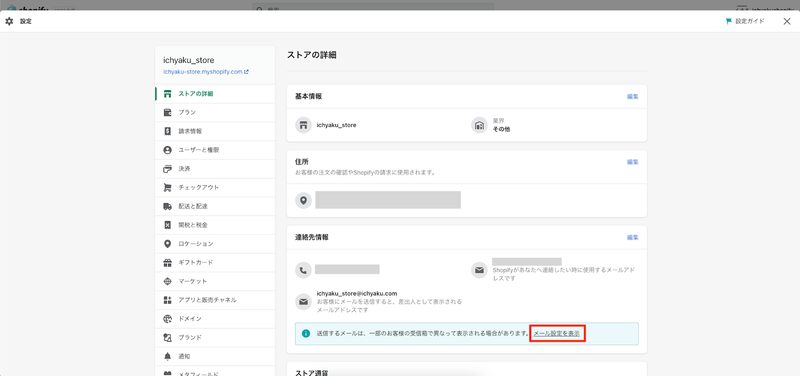Viewport: 800px width, 376px height.
Task: Click the チェックアウト cart icon
Action: [167, 188]
